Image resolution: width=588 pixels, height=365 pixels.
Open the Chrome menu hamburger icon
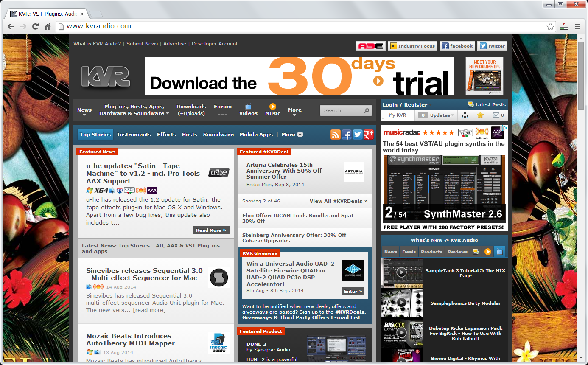point(577,27)
